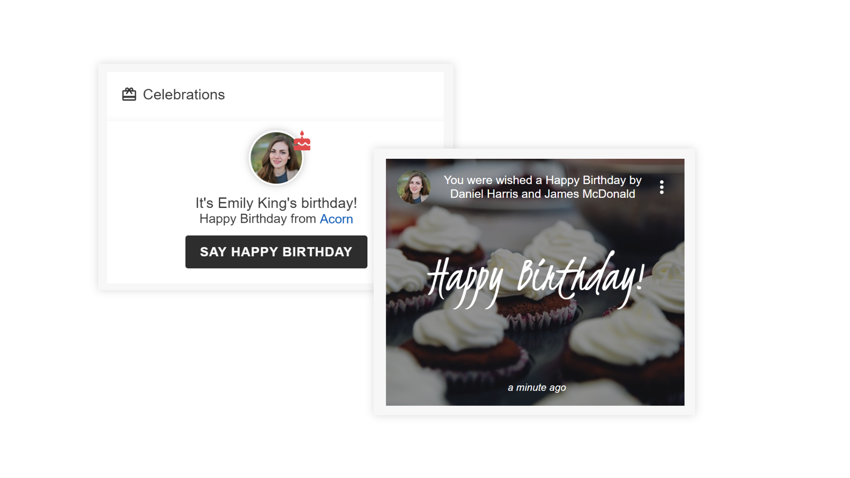850x478 pixels.
Task: Click the small avatar on birthday card
Action: point(414,187)
